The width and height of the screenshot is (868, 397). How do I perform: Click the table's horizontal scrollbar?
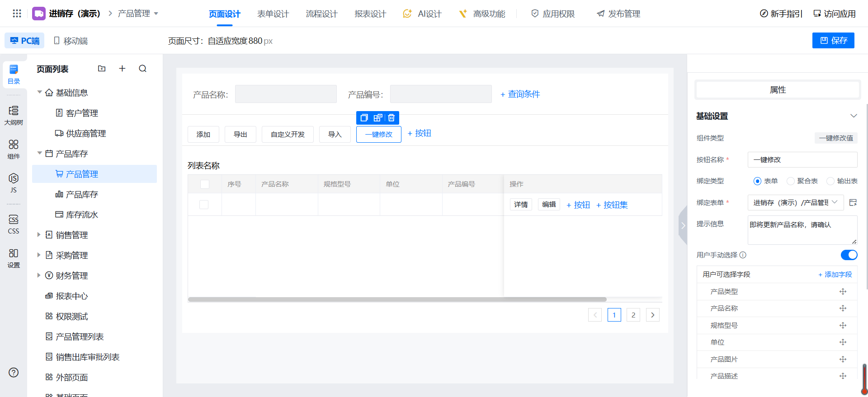pyautogui.click(x=397, y=299)
